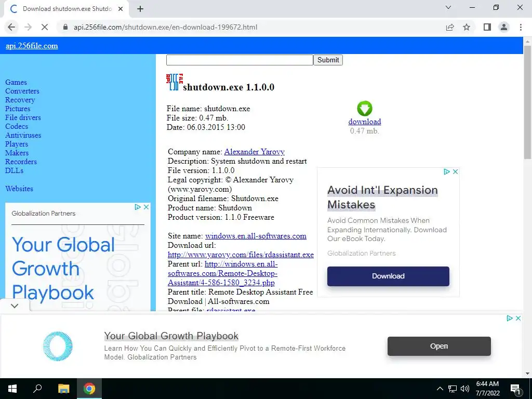Open the Converters category
The image size is (532, 399).
(x=22, y=91)
